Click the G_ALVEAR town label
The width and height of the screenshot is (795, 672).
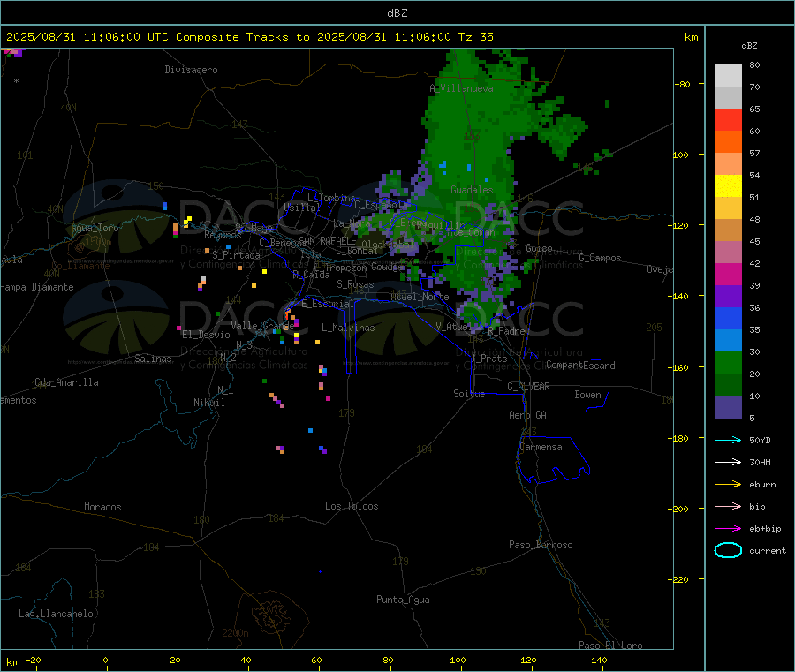point(528,387)
